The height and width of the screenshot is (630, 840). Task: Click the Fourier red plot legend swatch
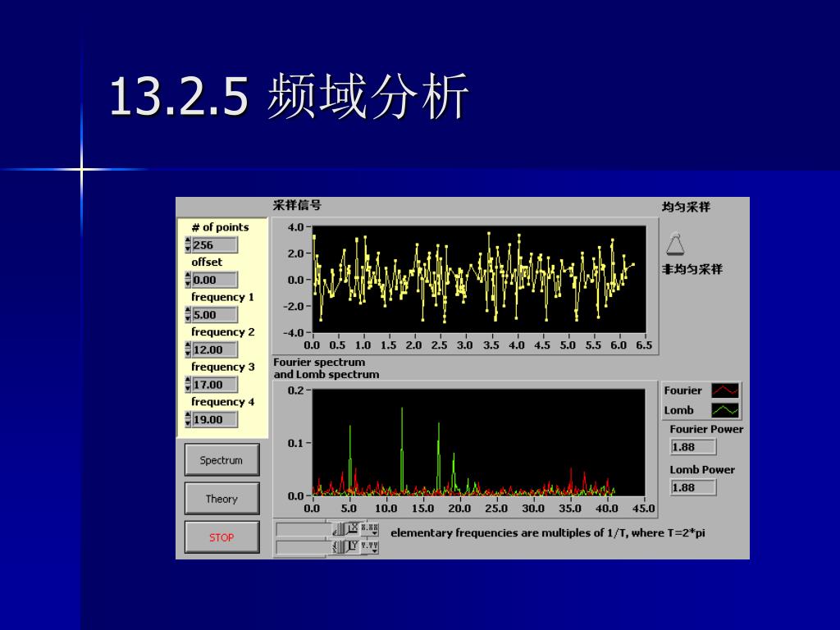pos(725,390)
